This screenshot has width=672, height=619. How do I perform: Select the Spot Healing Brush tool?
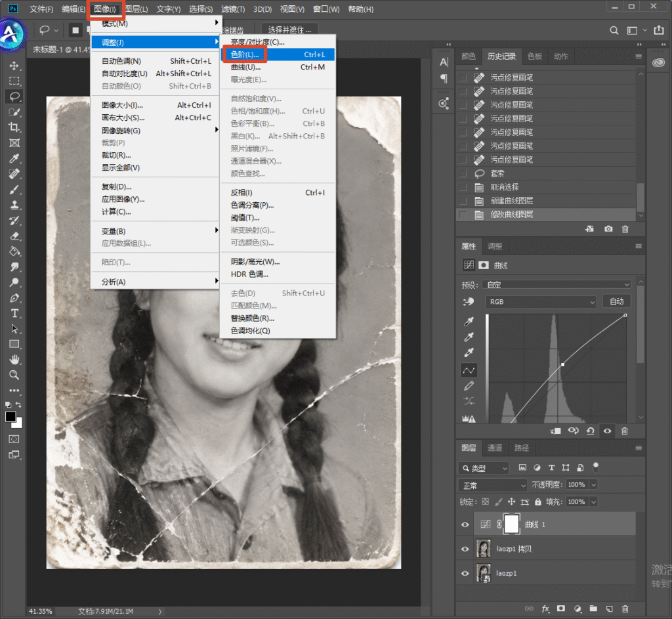(x=14, y=174)
